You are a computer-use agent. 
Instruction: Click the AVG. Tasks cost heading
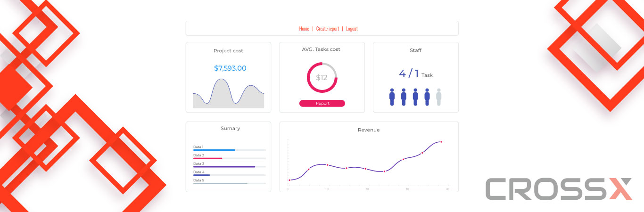point(321,49)
